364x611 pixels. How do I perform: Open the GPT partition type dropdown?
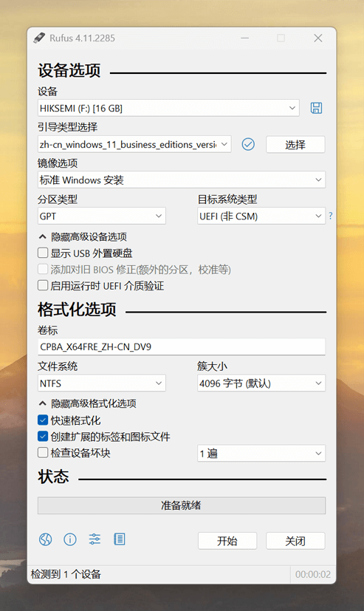(x=102, y=216)
